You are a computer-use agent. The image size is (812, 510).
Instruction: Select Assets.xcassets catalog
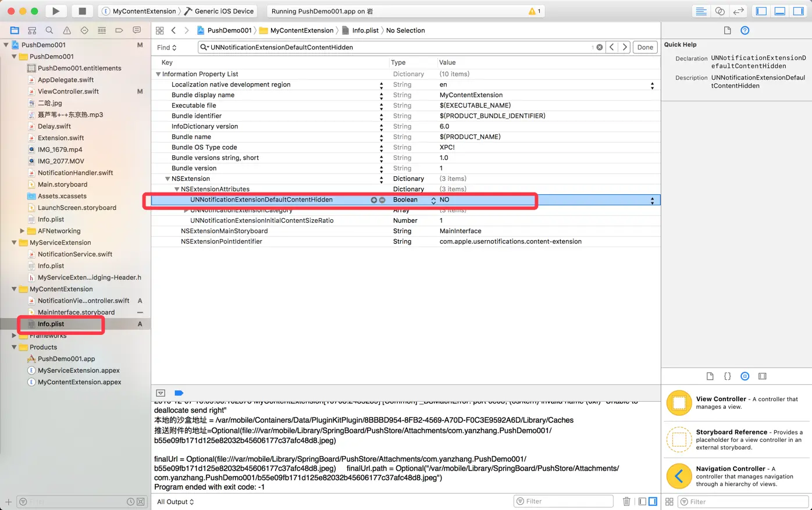62,196
